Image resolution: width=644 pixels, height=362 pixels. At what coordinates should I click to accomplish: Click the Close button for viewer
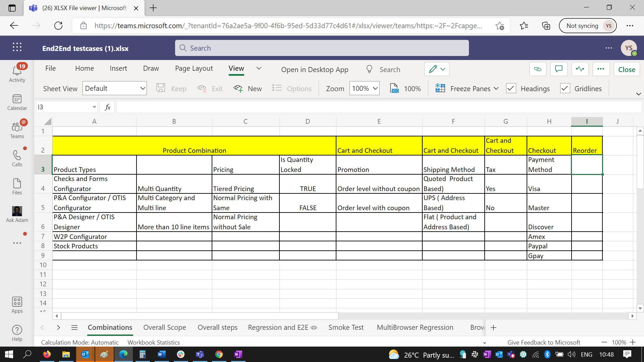tap(626, 69)
